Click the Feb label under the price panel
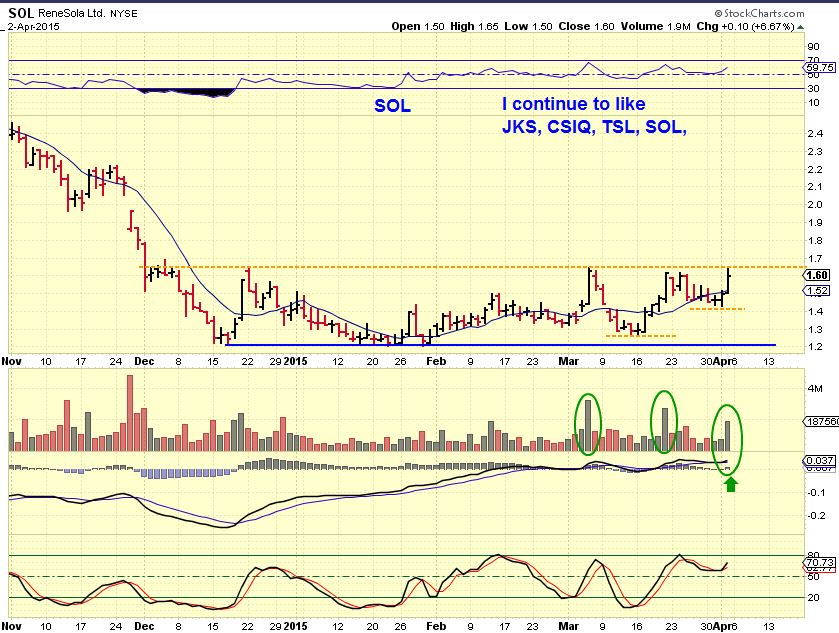 point(436,361)
